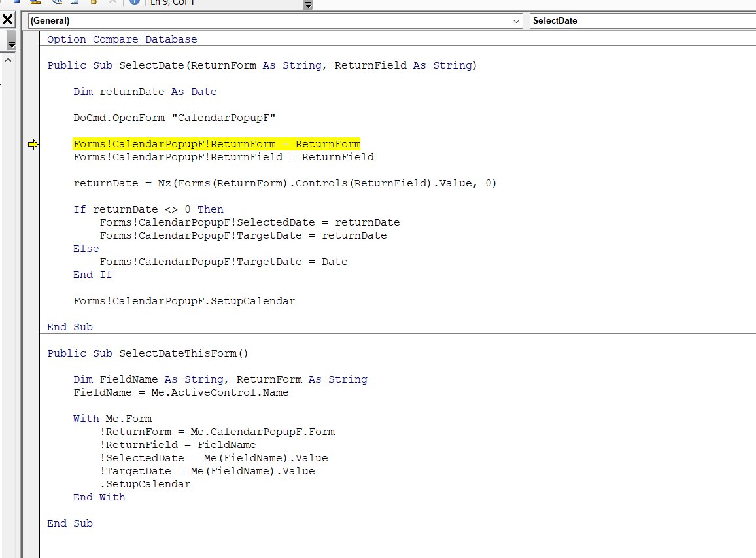The width and height of the screenshot is (756, 558).
Task: Open toolbar options next to Ln 9
Action: point(308,5)
